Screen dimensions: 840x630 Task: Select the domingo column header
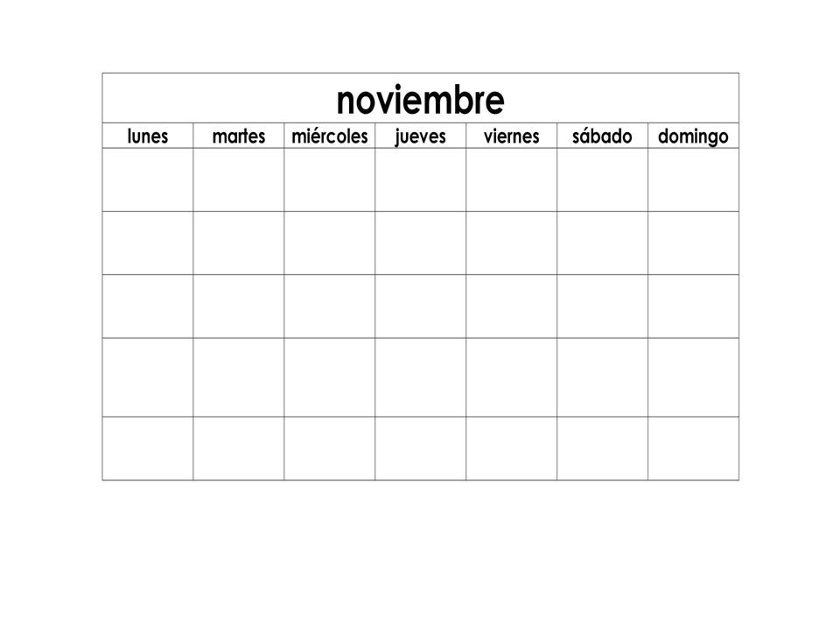coord(693,136)
